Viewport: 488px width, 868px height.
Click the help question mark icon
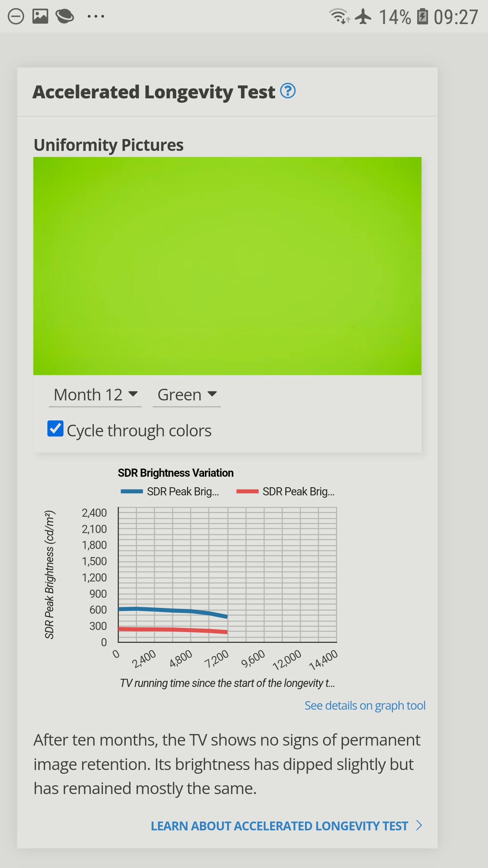tap(288, 91)
